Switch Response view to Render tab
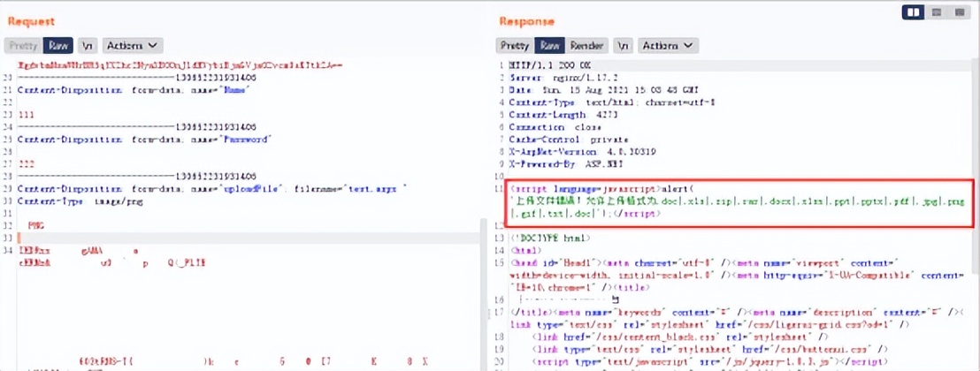This screenshot has height=371, width=980. [587, 46]
